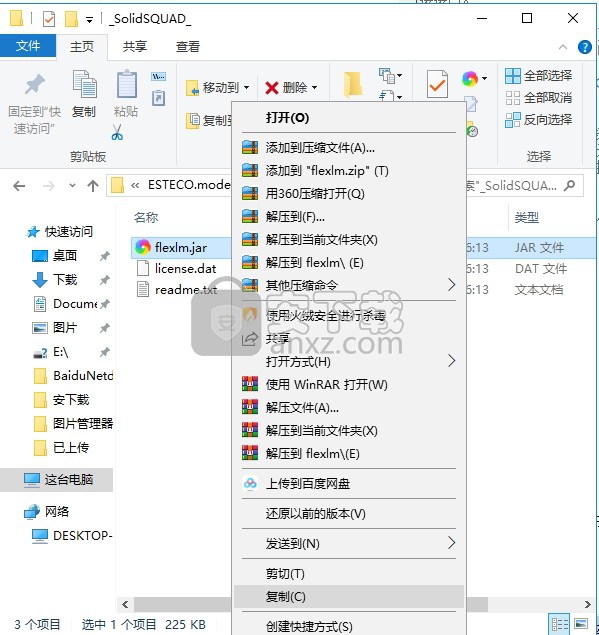Open Pictures (图片) in Quick access
The width and height of the screenshot is (599, 635).
tap(65, 328)
